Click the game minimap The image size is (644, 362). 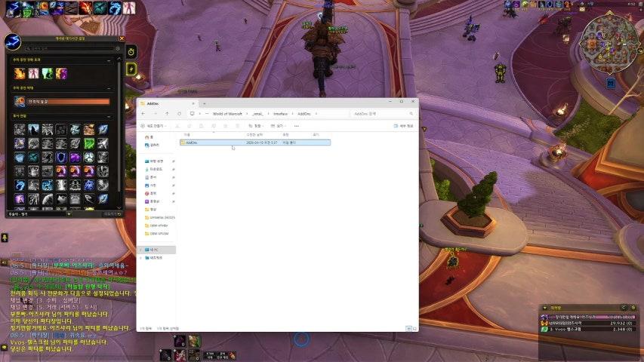(609, 44)
